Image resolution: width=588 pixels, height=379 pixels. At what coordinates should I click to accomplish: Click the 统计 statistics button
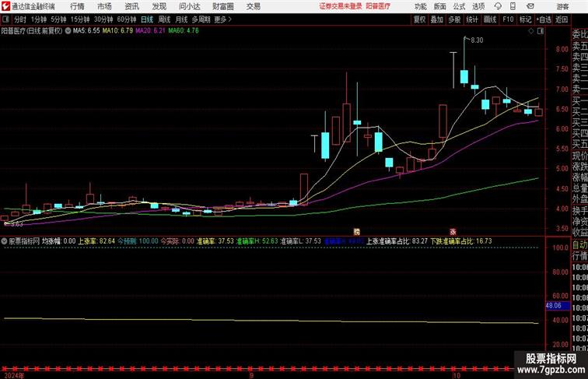click(x=472, y=19)
